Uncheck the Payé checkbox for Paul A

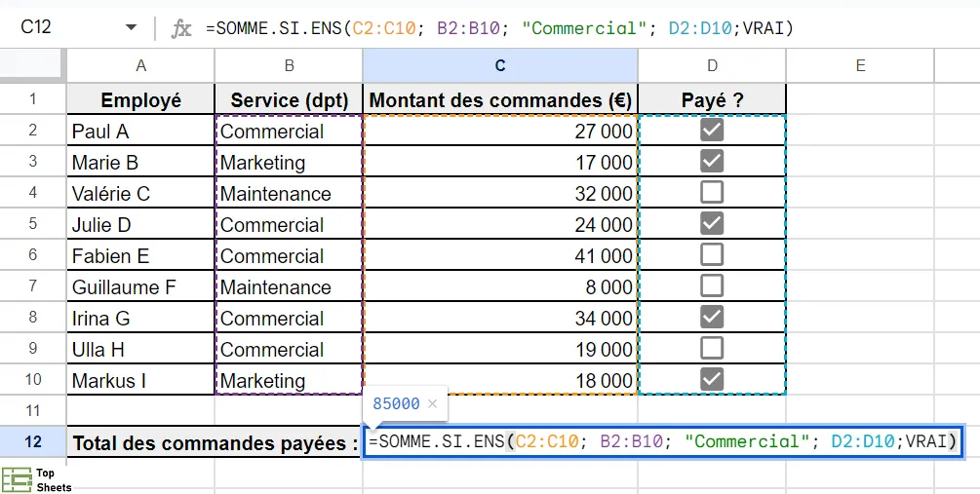pos(711,130)
